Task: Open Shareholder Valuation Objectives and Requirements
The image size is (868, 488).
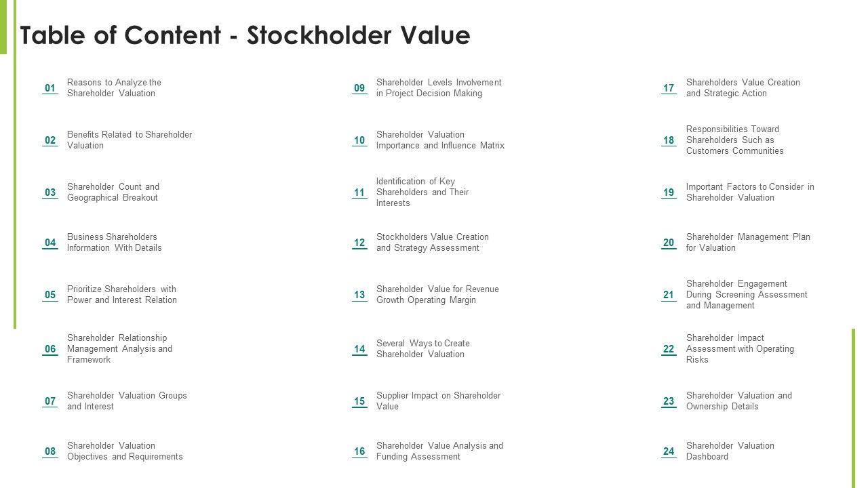Action: [x=124, y=451]
